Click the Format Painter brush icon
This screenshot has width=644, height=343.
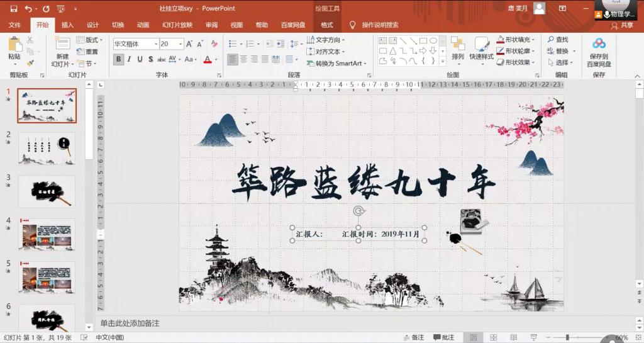point(30,63)
